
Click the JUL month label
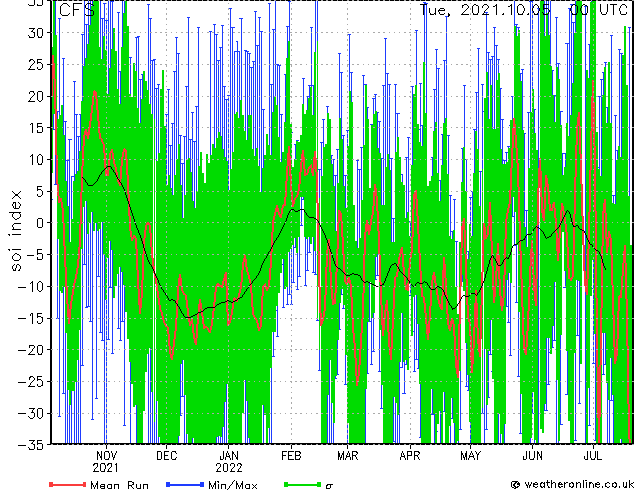click(x=593, y=456)
